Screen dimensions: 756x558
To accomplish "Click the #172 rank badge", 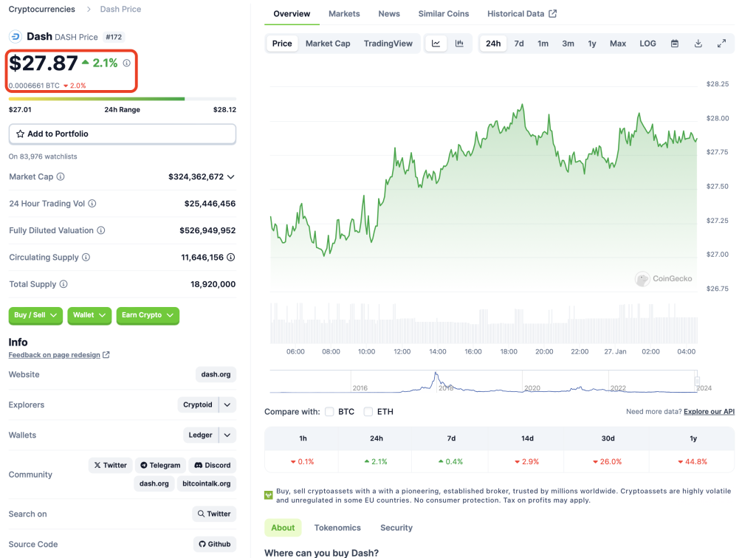I will [x=114, y=37].
